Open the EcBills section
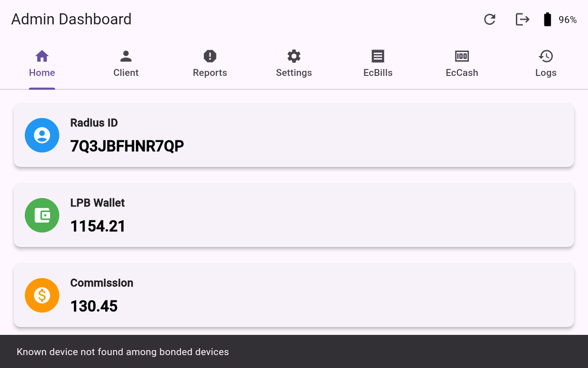This screenshot has height=368, width=588. click(x=378, y=64)
